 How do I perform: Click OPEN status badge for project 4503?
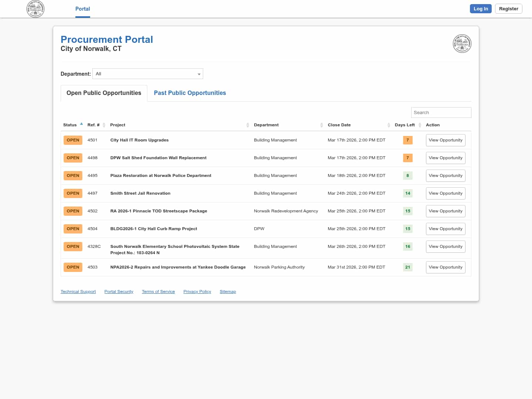click(73, 267)
